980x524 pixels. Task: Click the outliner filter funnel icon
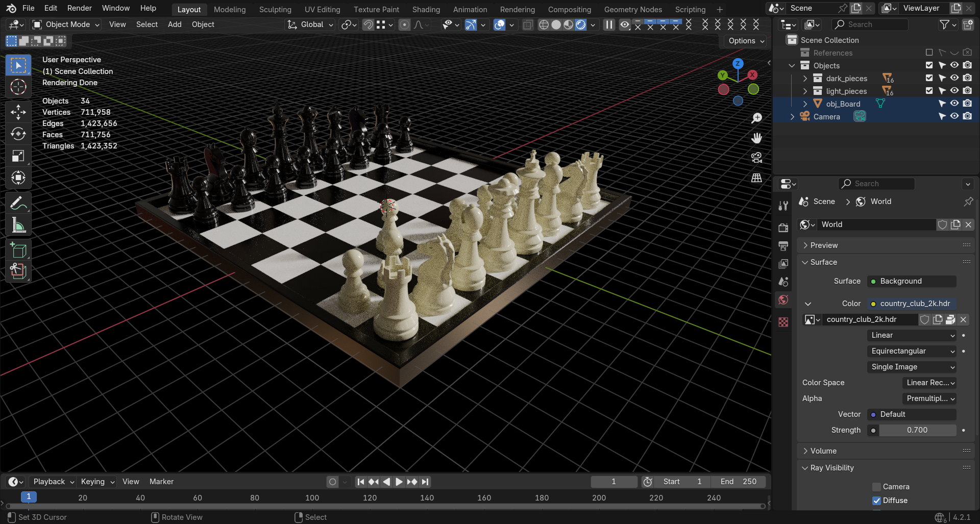(944, 24)
